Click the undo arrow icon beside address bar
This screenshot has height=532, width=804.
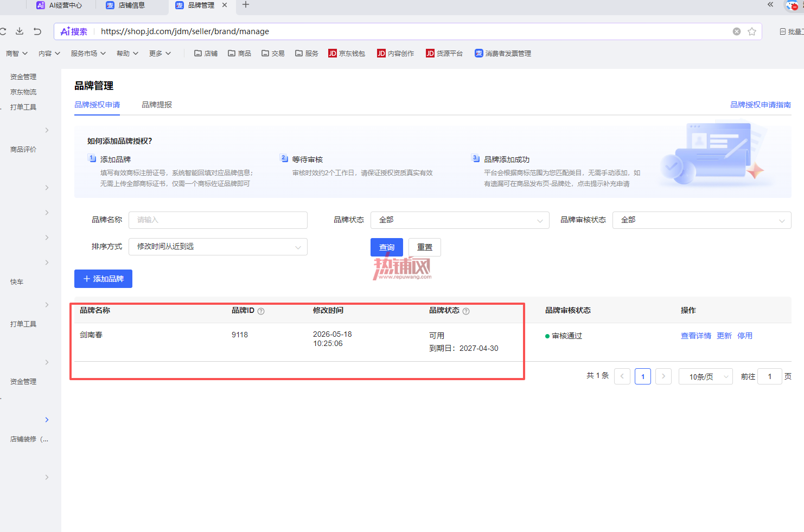pos(37,31)
